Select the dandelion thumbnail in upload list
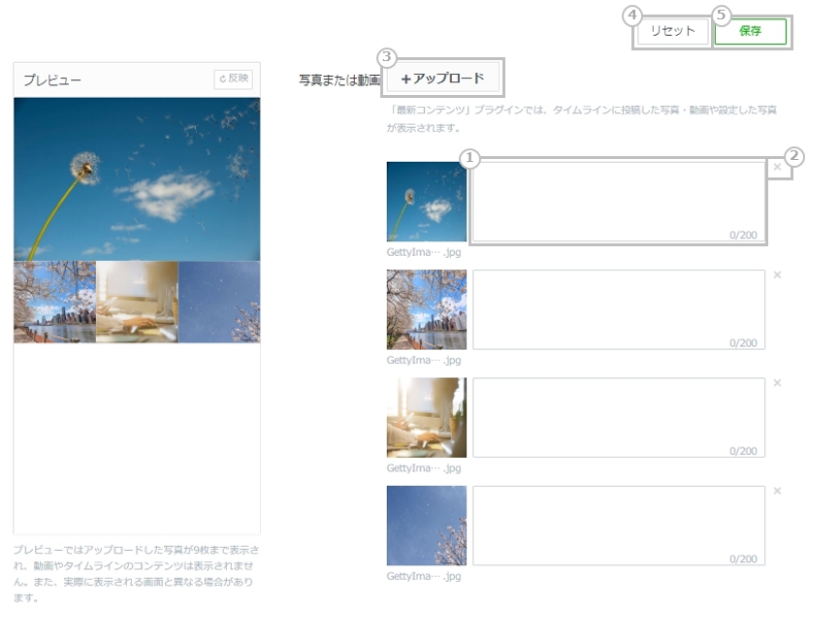 (426, 201)
